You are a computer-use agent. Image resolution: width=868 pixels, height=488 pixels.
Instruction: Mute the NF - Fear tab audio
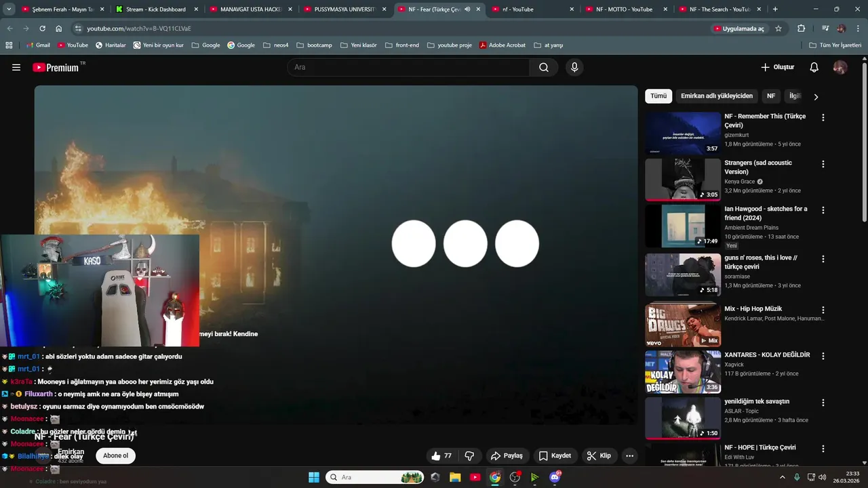coord(467,9)
